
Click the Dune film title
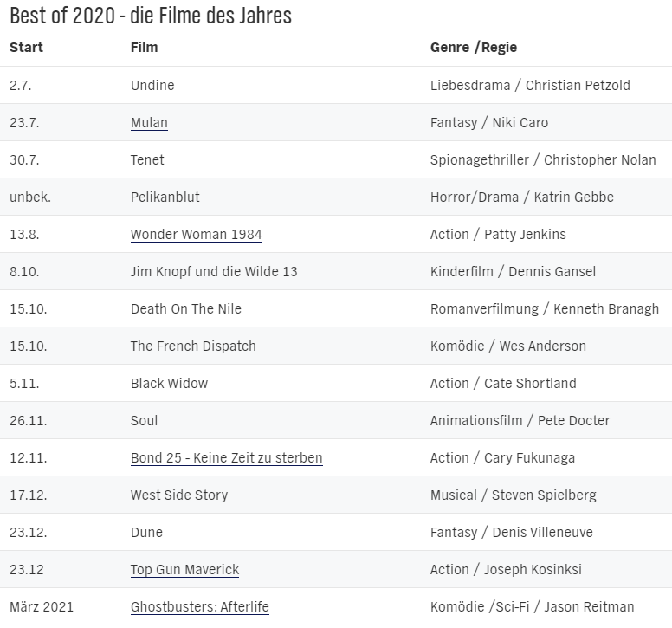tap(146, 533)
